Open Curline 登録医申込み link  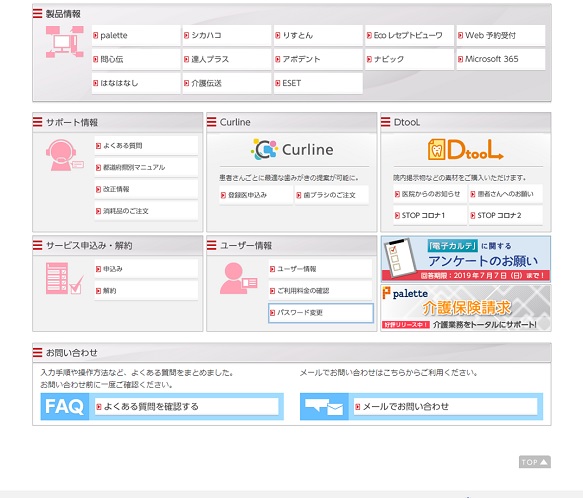(256, 195)
